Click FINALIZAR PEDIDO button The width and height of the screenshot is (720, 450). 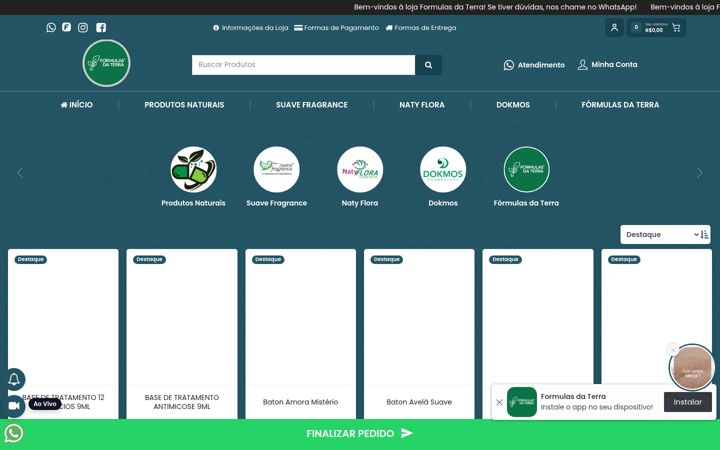click(x=360, y=433)
